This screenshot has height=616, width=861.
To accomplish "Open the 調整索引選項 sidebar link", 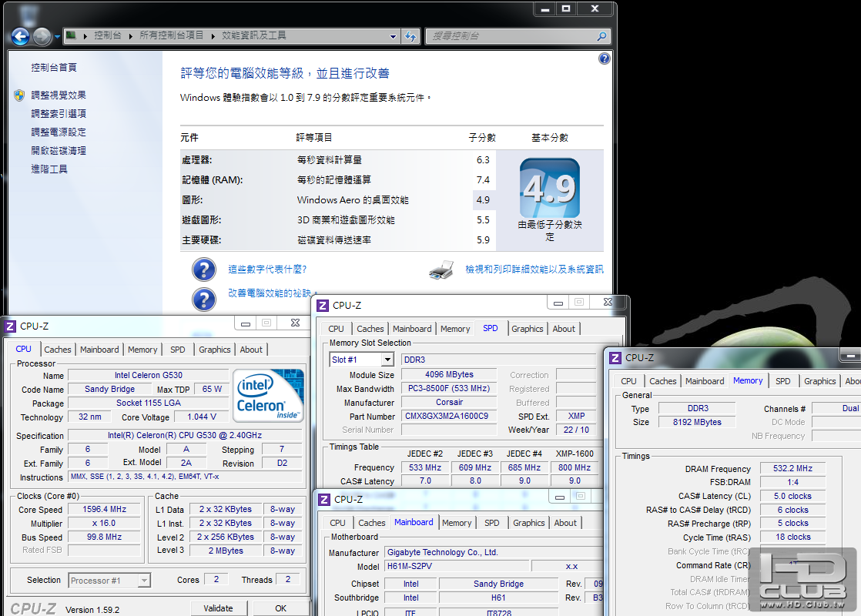I will pos(59,114).
